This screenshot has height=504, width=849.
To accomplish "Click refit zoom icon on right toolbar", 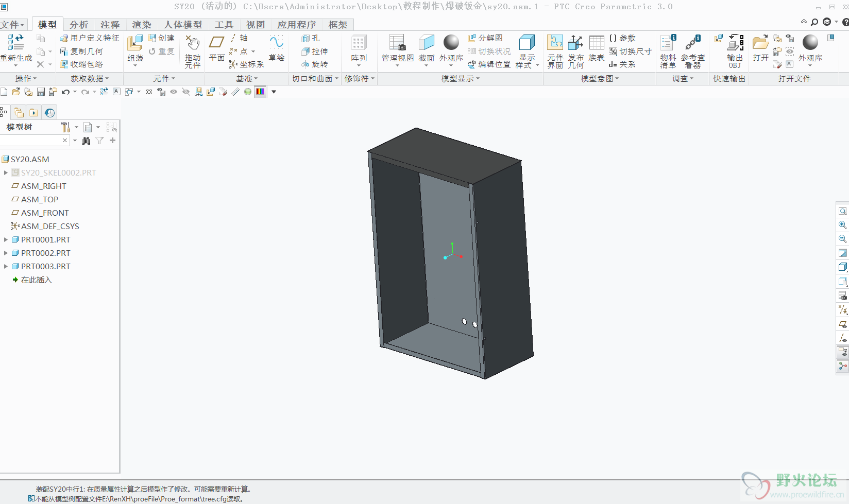I will point(843,211).
